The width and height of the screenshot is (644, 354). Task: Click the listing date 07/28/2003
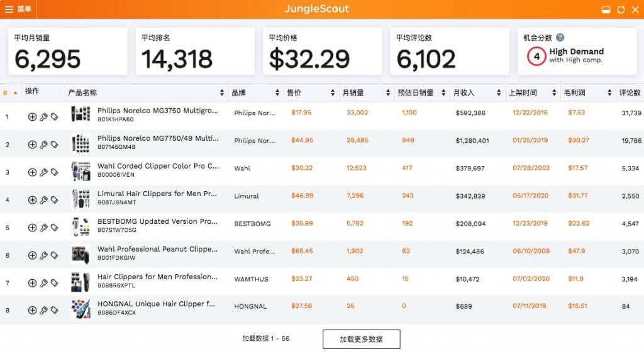click(x=531, y=168)
